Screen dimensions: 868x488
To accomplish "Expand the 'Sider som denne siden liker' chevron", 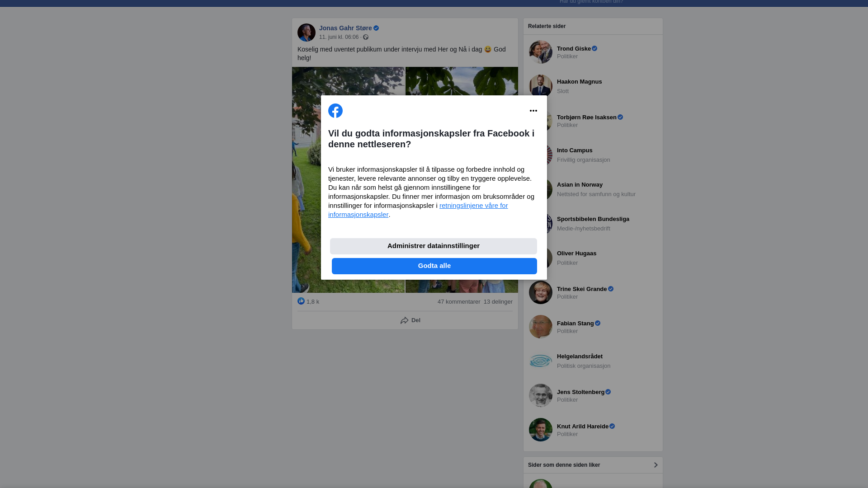I will [x=656, y=465].
